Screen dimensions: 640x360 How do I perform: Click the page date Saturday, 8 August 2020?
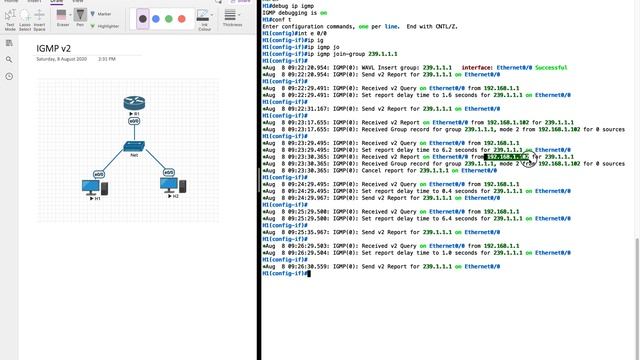[x=62, y=59]
